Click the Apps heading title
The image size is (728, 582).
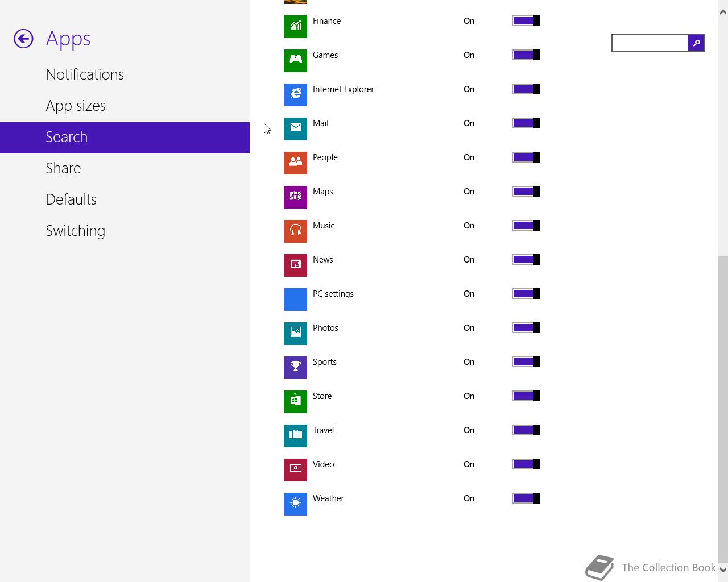[x=68, y=39]
